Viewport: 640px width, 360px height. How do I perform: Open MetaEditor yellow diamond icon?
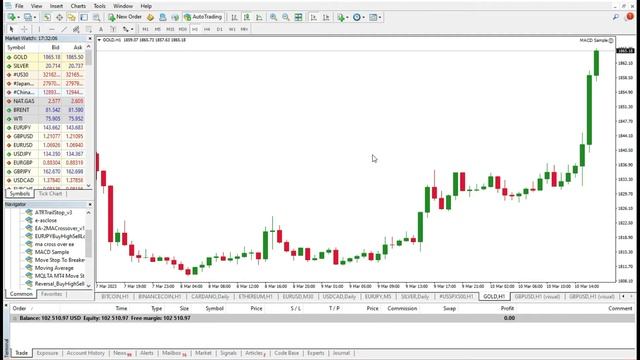point(150,17)
